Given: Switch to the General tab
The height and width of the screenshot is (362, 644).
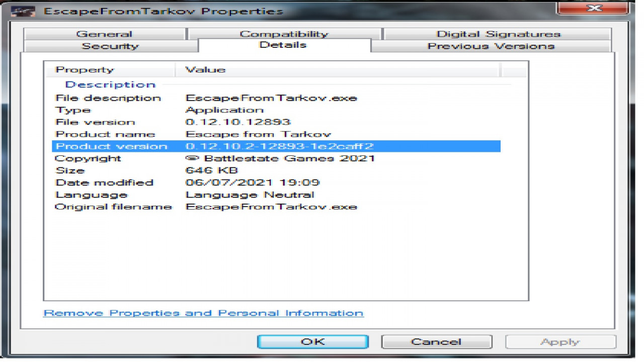Looking at the screenshot, I should (104, 34).
